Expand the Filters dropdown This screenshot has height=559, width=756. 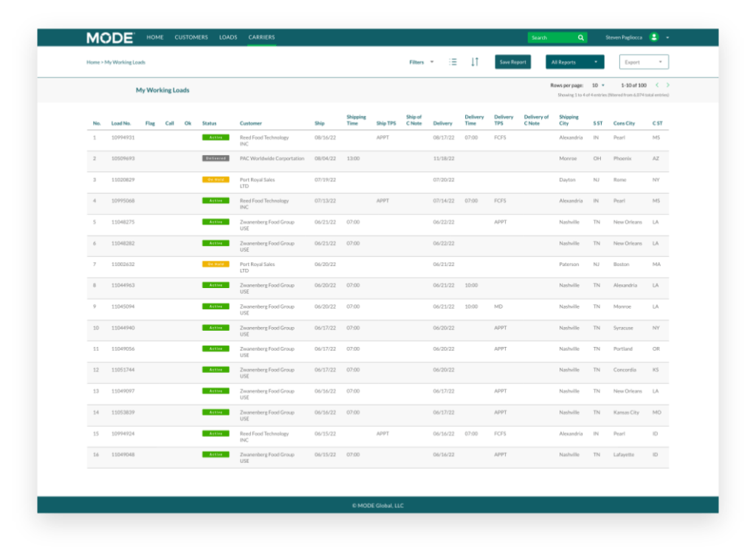[x=422, y=62]
